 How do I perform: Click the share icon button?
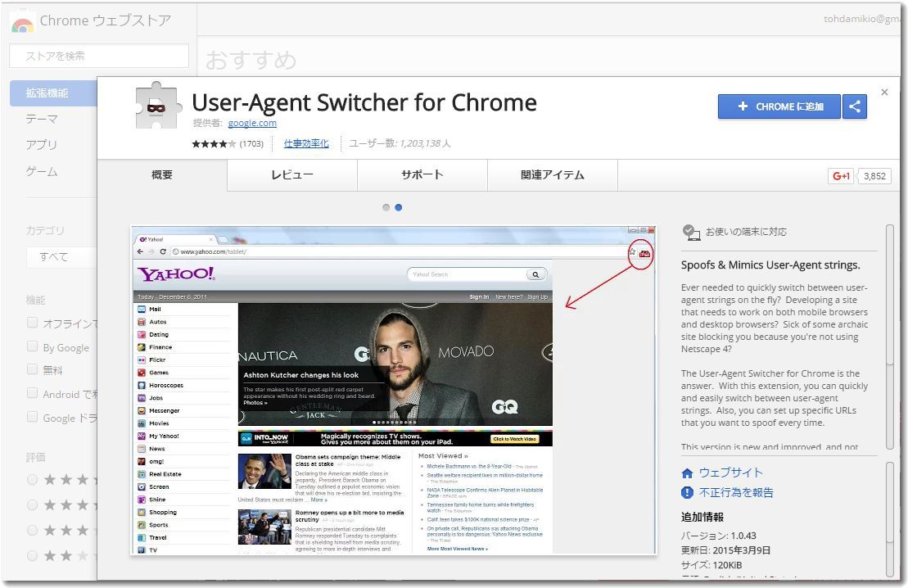[x=855, y=106]
